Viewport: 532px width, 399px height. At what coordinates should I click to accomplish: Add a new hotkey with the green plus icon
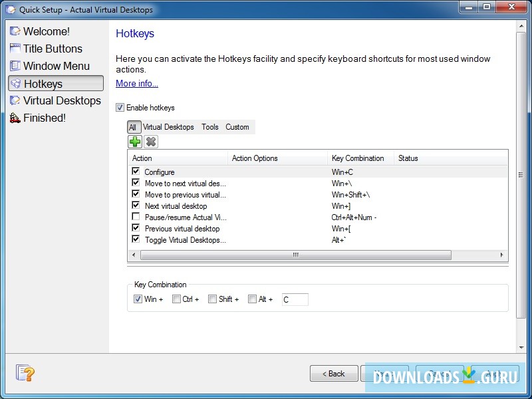[x=134, y=141]
